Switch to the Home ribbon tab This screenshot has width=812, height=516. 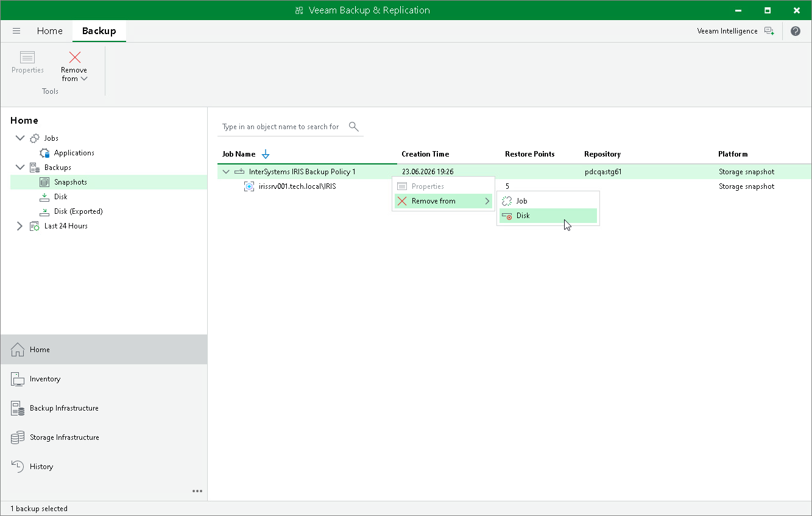coord(50,31)
